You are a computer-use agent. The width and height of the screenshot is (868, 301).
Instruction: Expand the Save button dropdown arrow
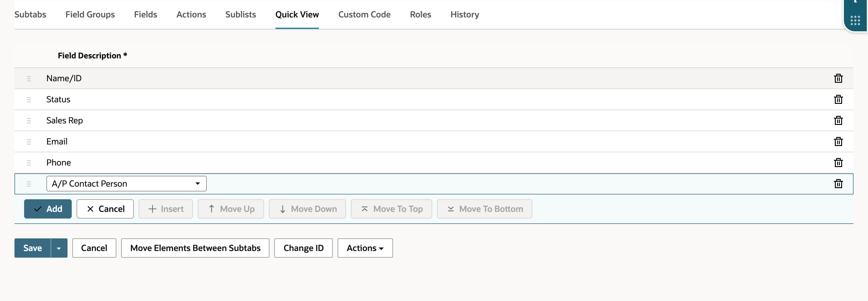(x=59, y=248)
